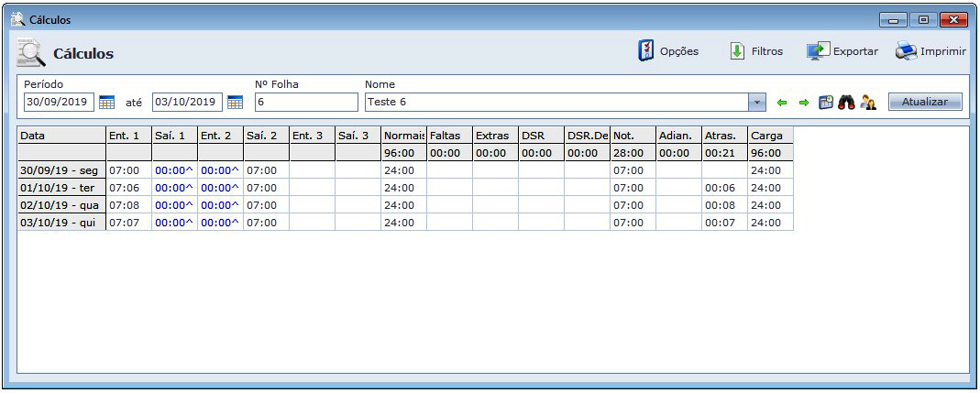The height and width of the screenshot is (393, 980).
Task: Click the binoculars search icon
Action: [x=846, y=103]
